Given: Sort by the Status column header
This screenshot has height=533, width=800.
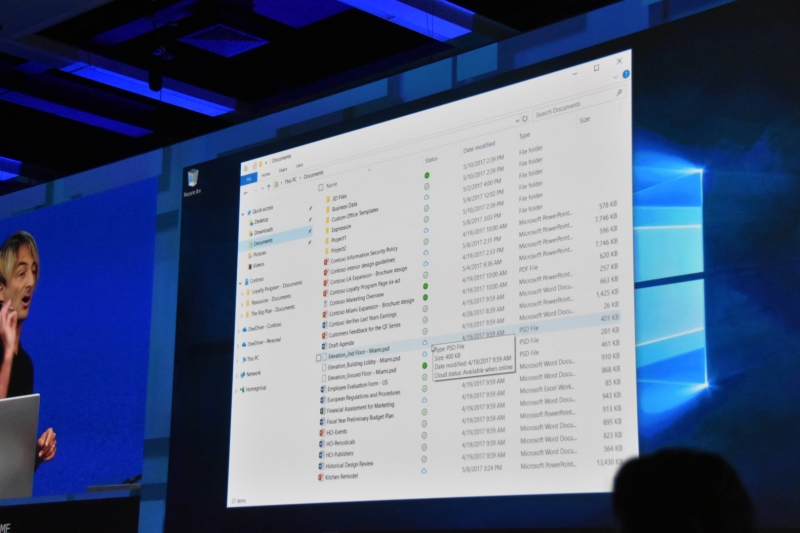Looking at the screenshot, I should tap(431, 160).
